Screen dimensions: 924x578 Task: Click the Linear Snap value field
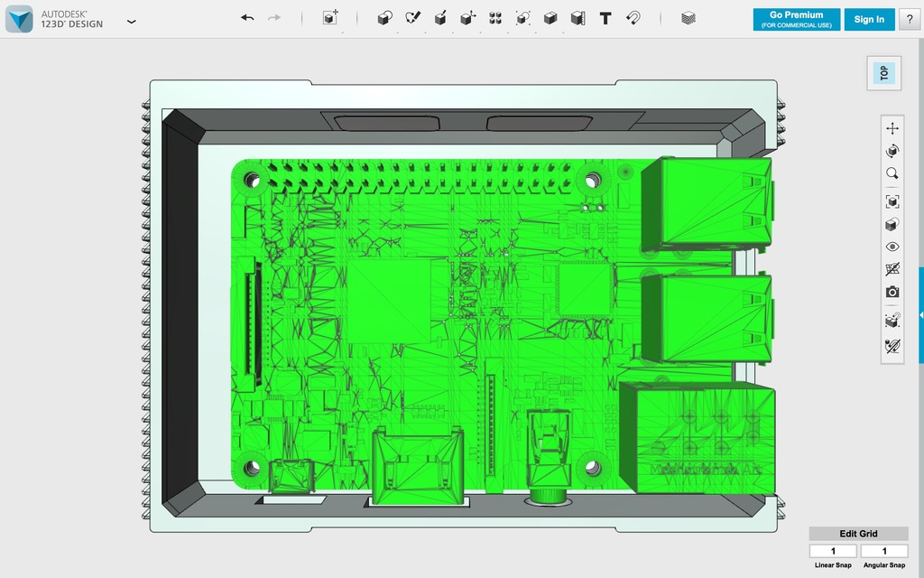point(833,551)
